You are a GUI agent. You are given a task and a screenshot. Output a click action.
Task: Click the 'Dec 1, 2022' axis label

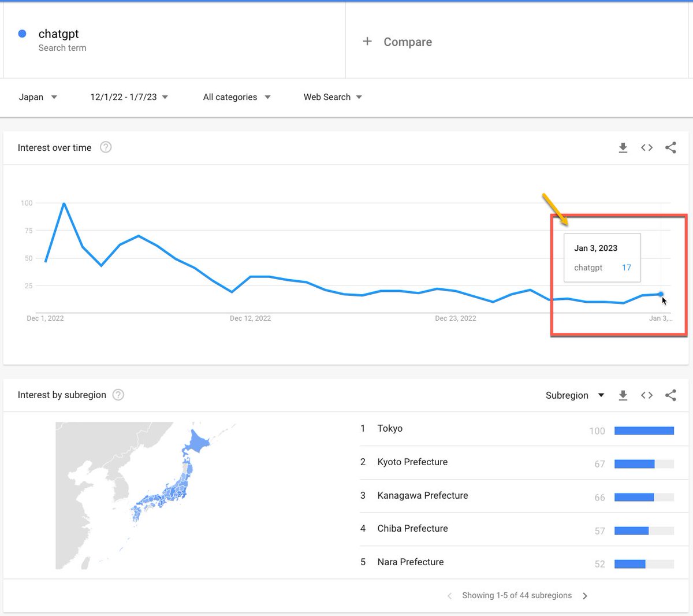(x=45, y=318)
